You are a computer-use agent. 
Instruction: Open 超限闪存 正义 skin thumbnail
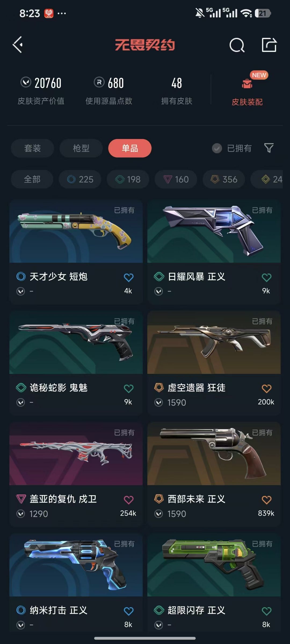coord(214,565)
